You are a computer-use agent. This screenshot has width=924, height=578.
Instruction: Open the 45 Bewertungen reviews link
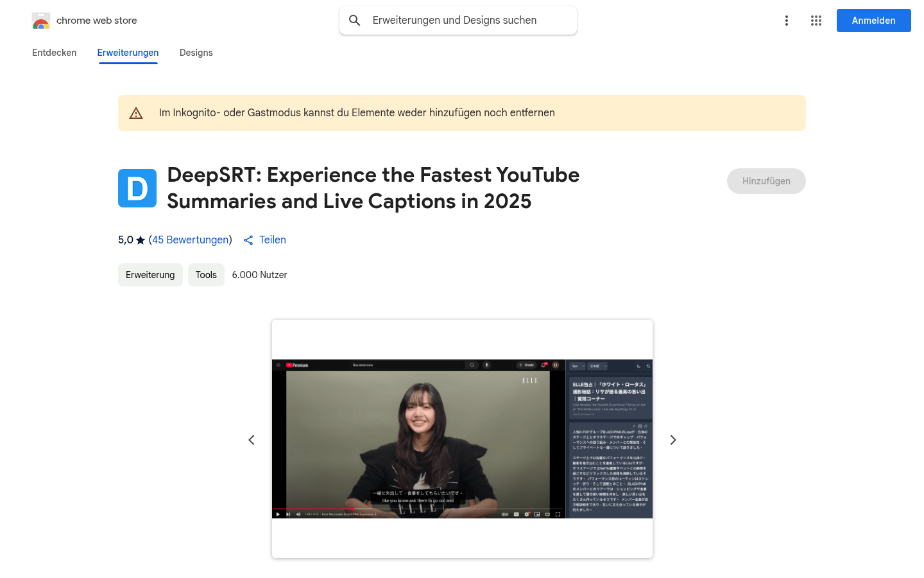click(x=191, y=240)
